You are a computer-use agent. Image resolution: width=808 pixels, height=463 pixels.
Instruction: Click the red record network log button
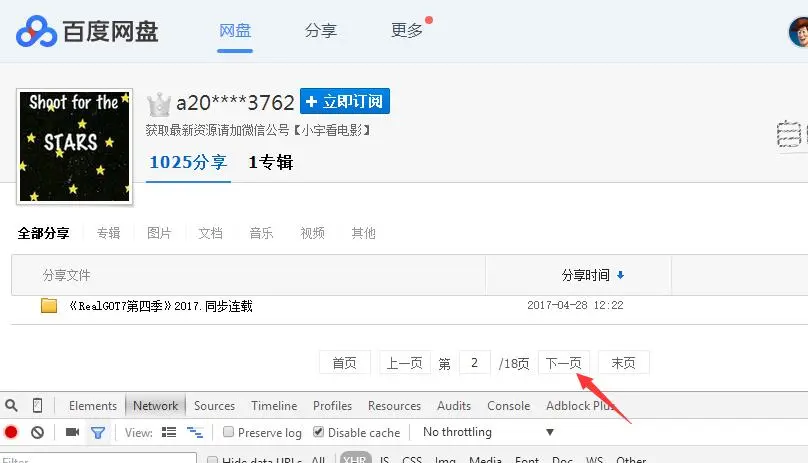tap(11, 432)
